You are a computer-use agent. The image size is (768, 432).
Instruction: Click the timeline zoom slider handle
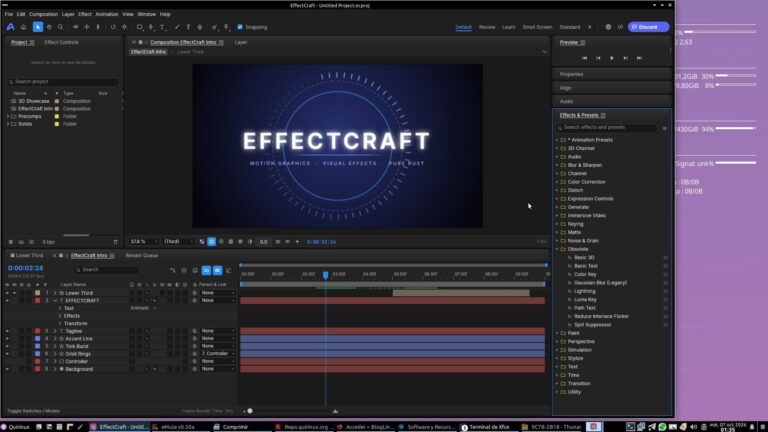(x=250, y=411)
